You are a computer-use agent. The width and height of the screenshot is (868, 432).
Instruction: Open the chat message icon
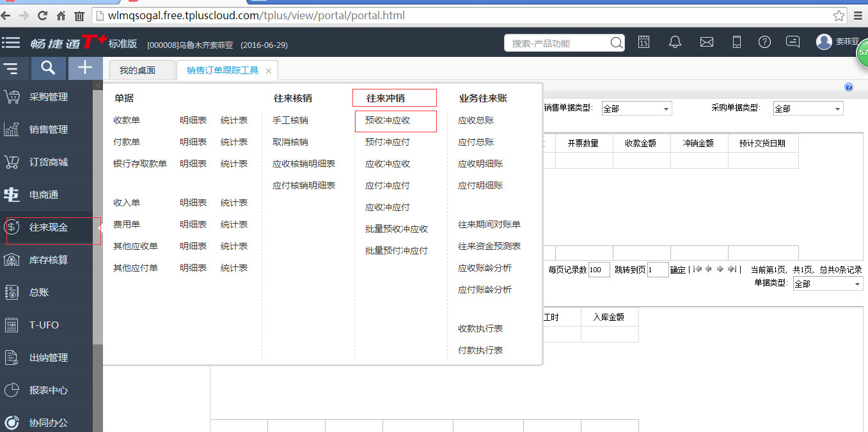tap(793, 42)
